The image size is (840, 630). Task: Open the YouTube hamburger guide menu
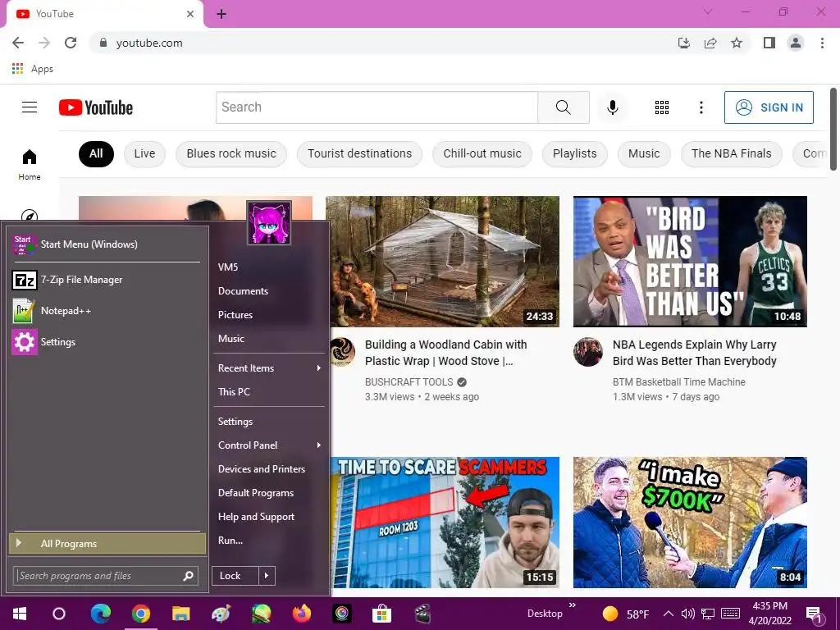(x=30, y=107)
